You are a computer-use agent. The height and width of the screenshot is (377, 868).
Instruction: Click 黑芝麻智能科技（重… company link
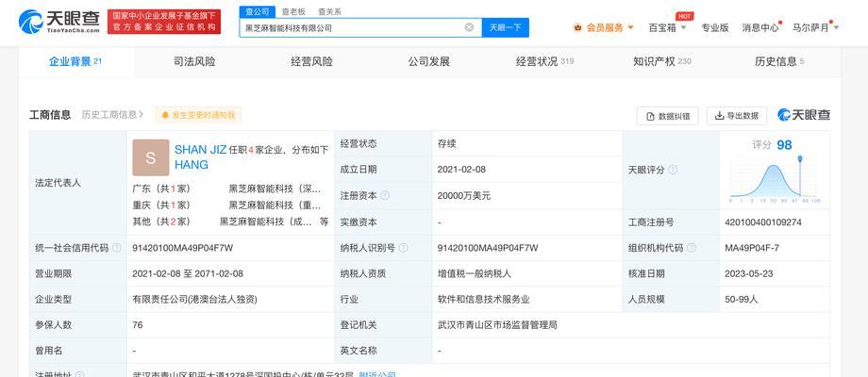(275, 205)
